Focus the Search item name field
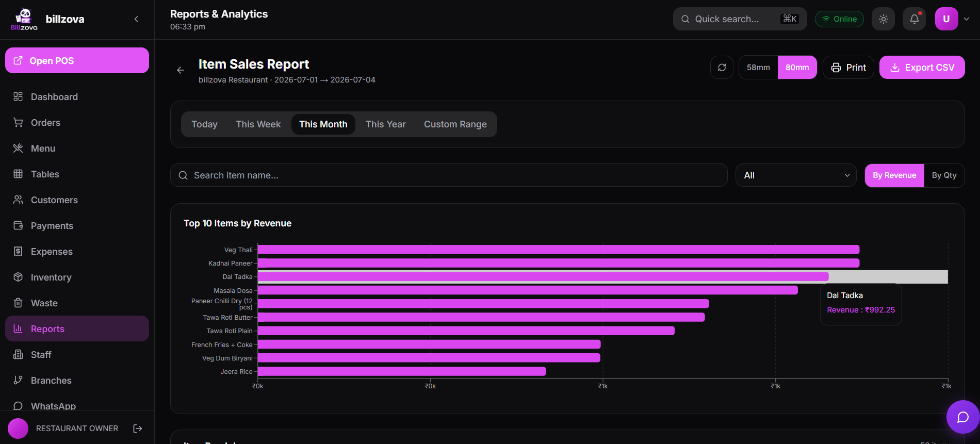The height and width of the screenshot is (444, 980). click(x=449, y=175)
